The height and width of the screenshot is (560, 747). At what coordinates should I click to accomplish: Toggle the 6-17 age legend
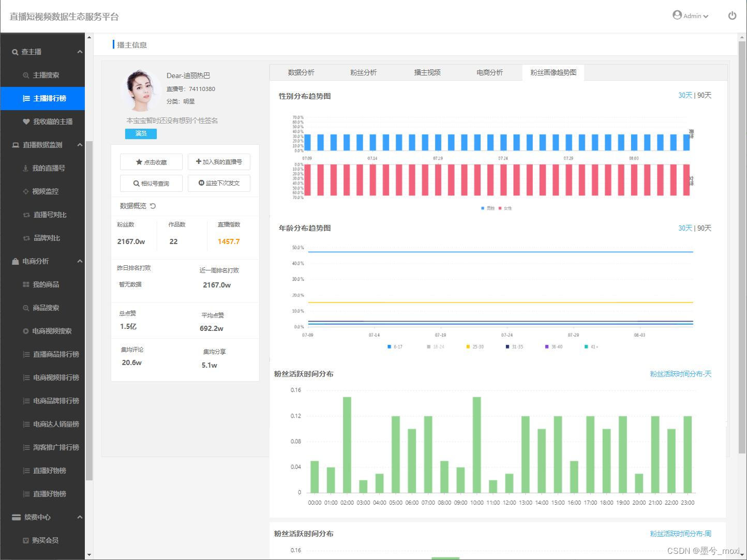tap(395, 346)
